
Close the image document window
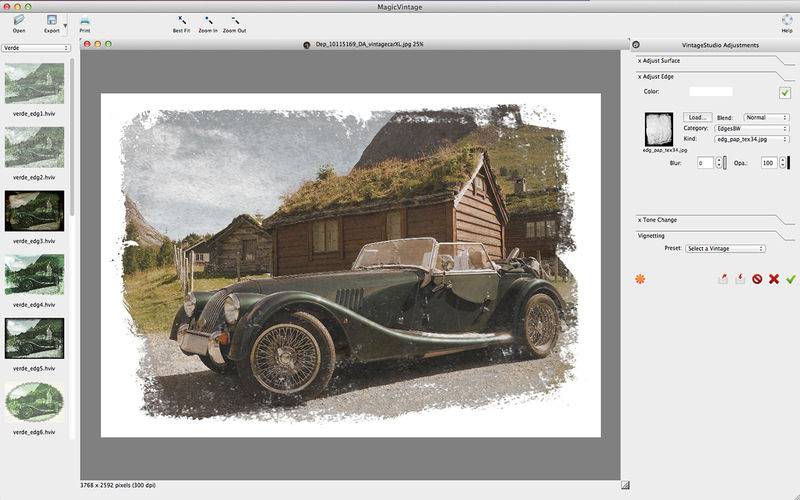point(87,44)
